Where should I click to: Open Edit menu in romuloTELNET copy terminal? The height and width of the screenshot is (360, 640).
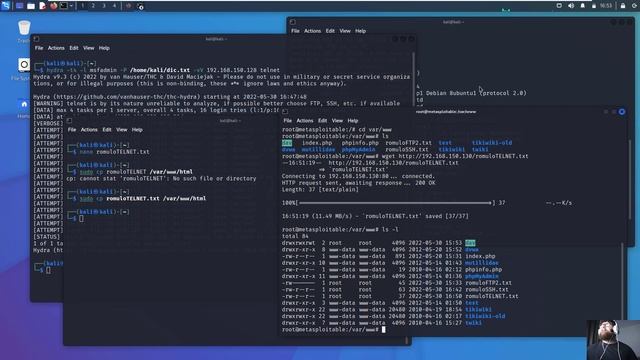pyautogui.click(x=107, y=129)
